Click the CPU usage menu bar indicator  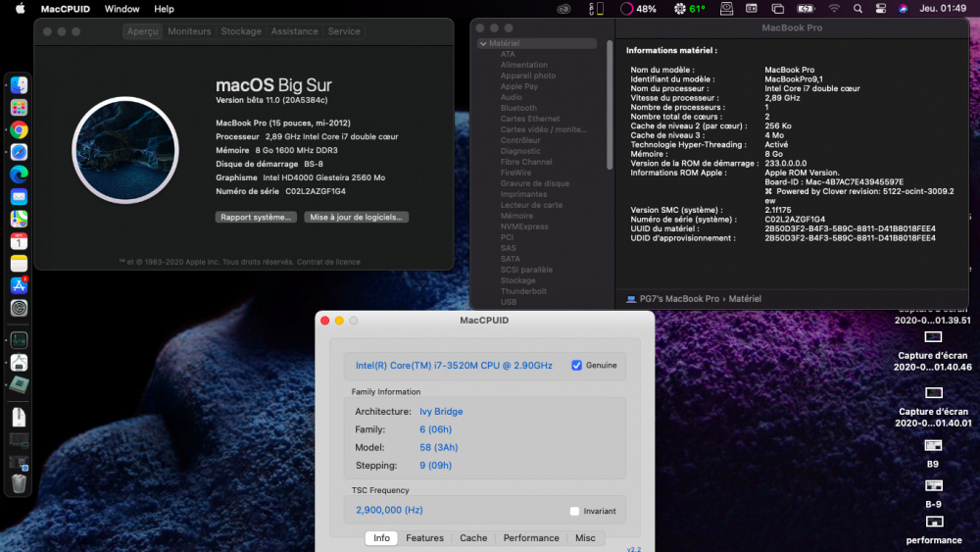coord(638,9)
